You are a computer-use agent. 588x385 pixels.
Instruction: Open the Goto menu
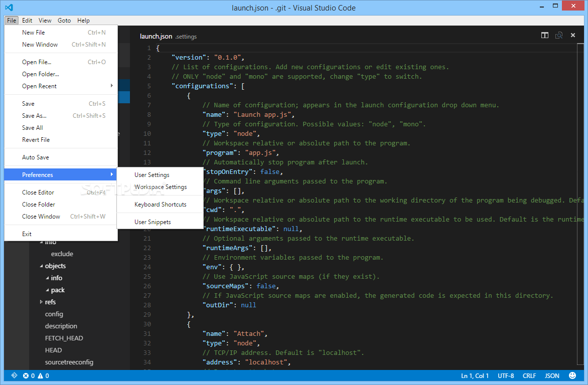tap(64, 20)
